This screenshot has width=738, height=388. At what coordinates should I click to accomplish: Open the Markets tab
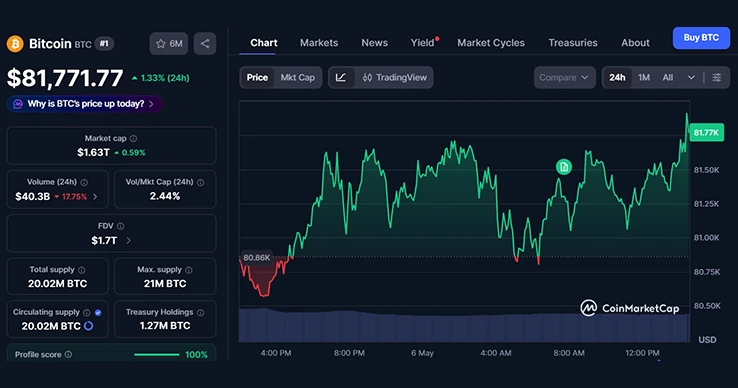tap(319, 43)
